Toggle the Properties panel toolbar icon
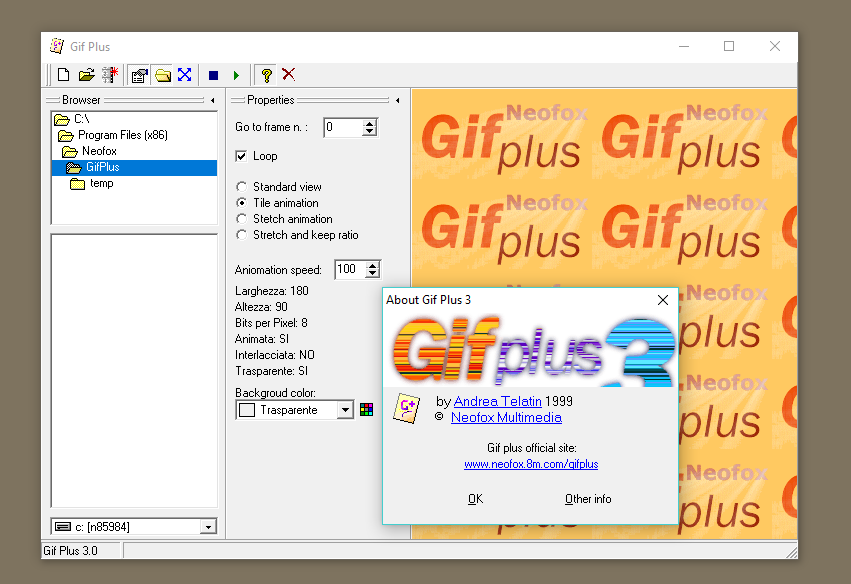Screen dimensions: 851x584 (x=139, y=75)
